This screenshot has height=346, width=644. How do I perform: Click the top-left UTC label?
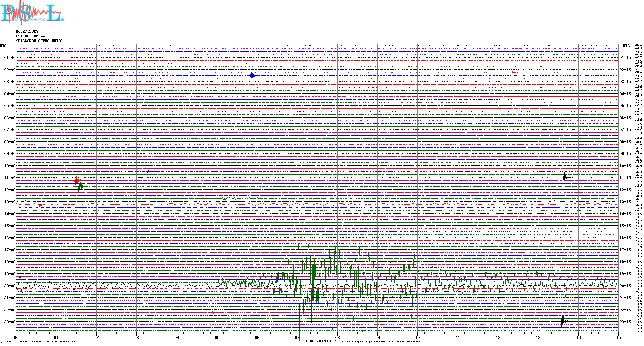[x=3, y=46]
